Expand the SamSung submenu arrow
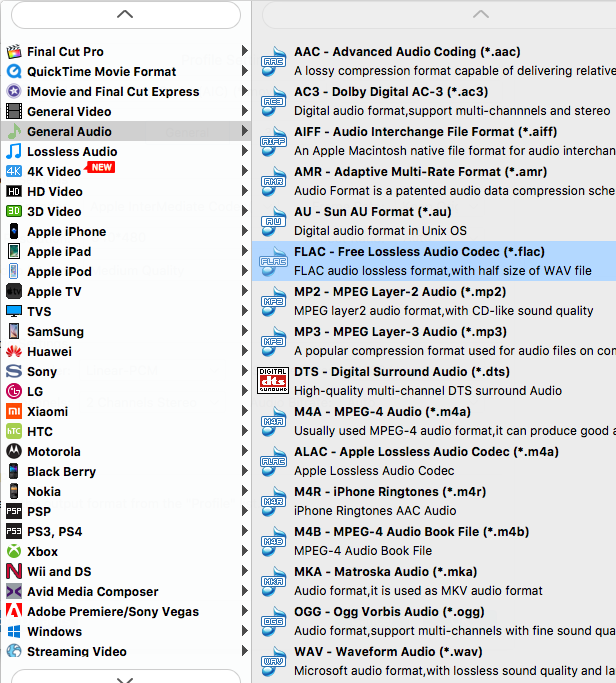 point(245,331)
